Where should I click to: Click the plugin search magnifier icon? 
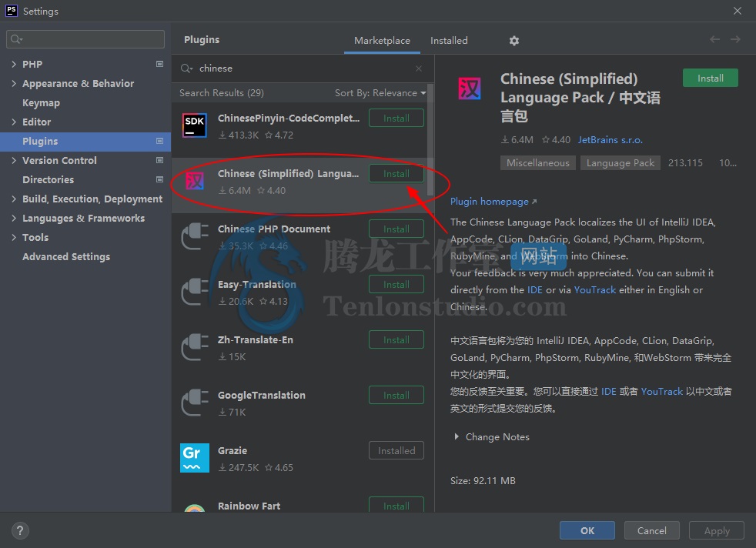(x=186, y=68)
